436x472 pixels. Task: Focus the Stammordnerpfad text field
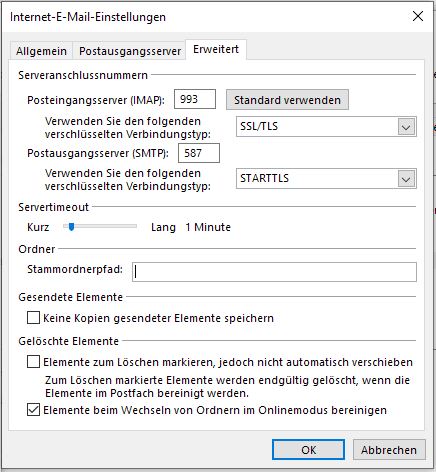tap(274, 272)
